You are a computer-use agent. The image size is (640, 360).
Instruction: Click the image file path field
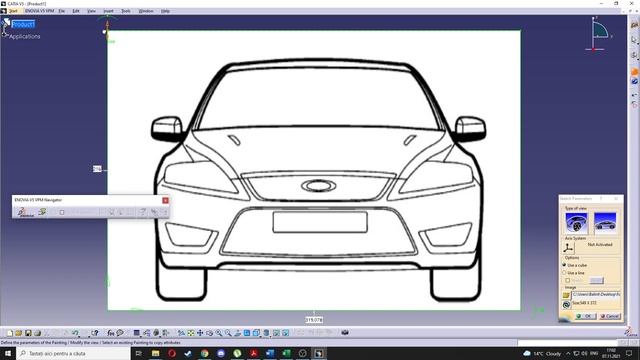[x=596, y=294]
